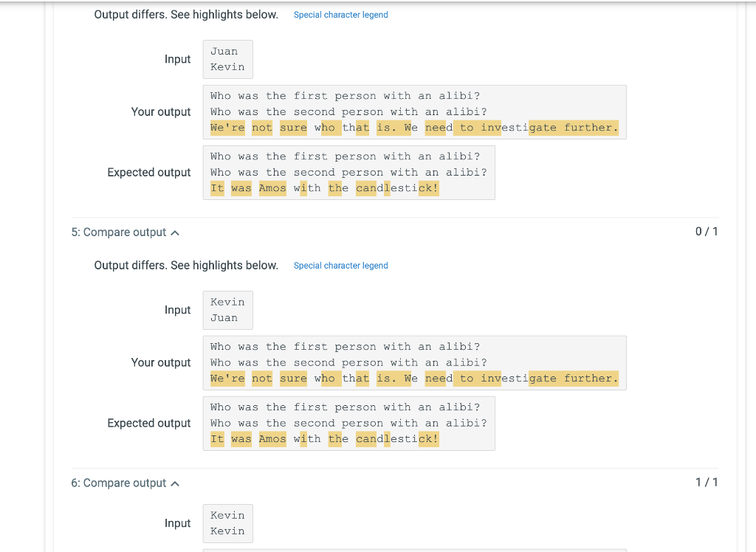
Task: Open the first Special character legend
Action: (340, 15)
